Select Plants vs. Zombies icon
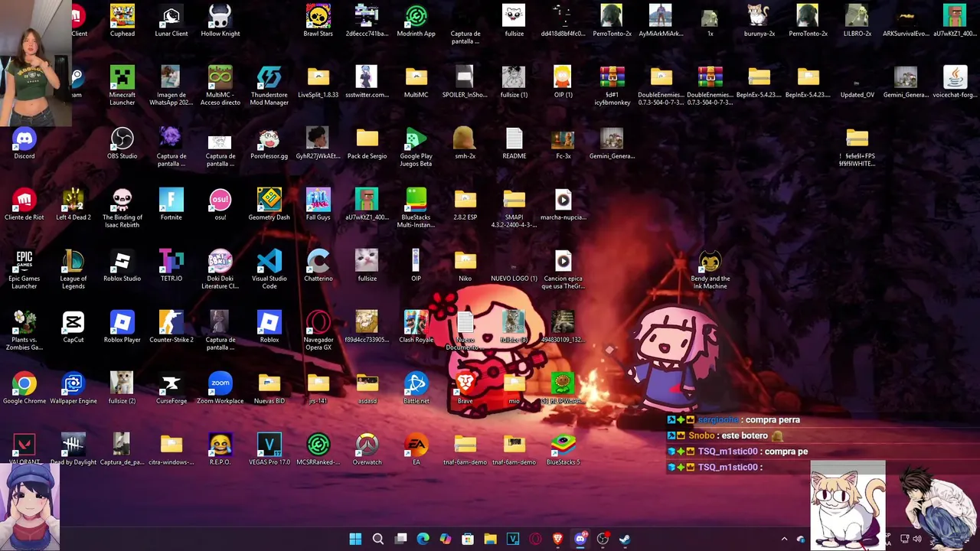 (24, 331)
